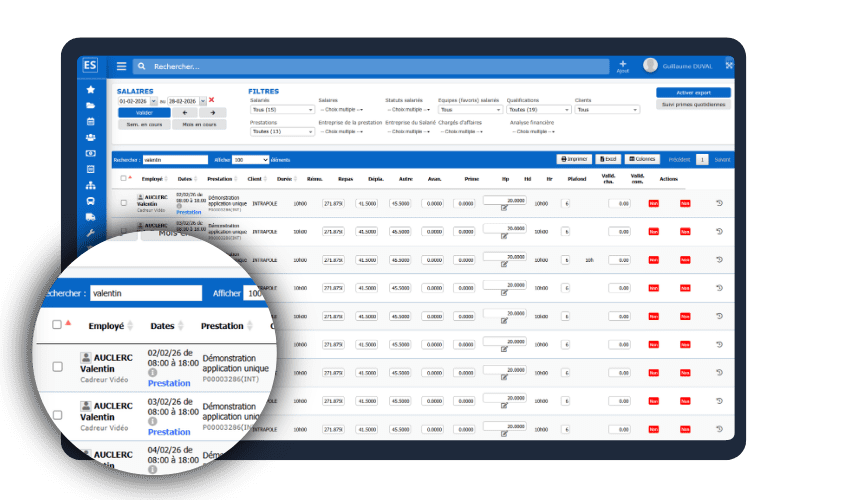Clear the date range with red X
850x500 pixels.
[211, 100]
